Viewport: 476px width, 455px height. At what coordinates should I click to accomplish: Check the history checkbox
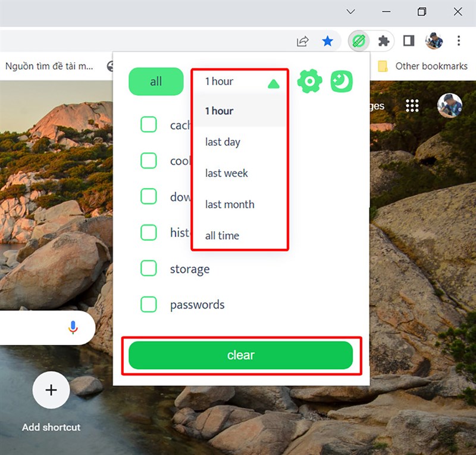[x=148, y=232]
